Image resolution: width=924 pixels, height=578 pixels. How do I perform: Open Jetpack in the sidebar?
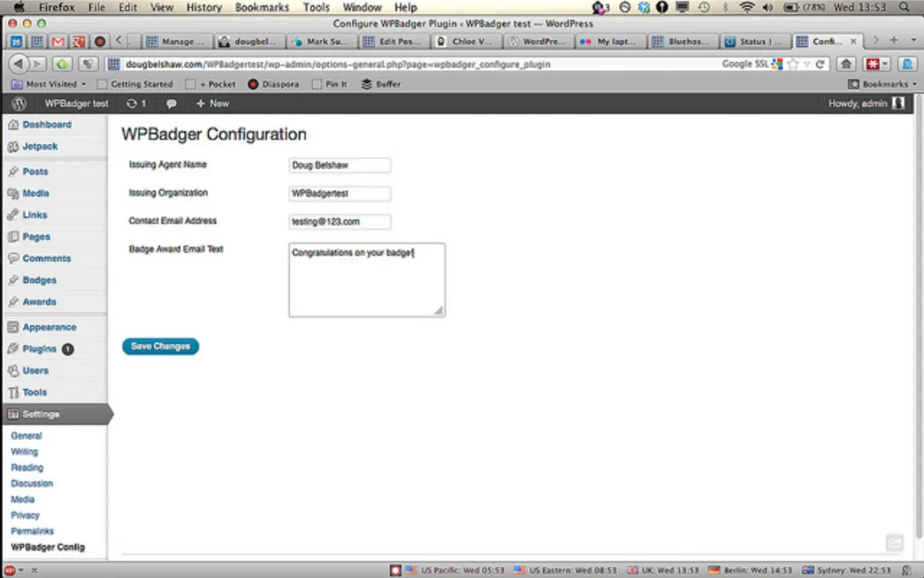tap(40, 147)
